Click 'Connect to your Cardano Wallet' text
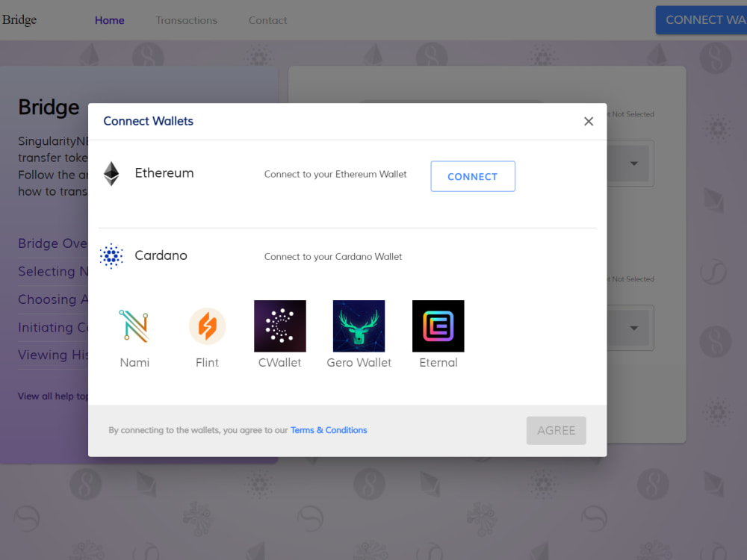The image size is (747, 560). tap(333, 257)
